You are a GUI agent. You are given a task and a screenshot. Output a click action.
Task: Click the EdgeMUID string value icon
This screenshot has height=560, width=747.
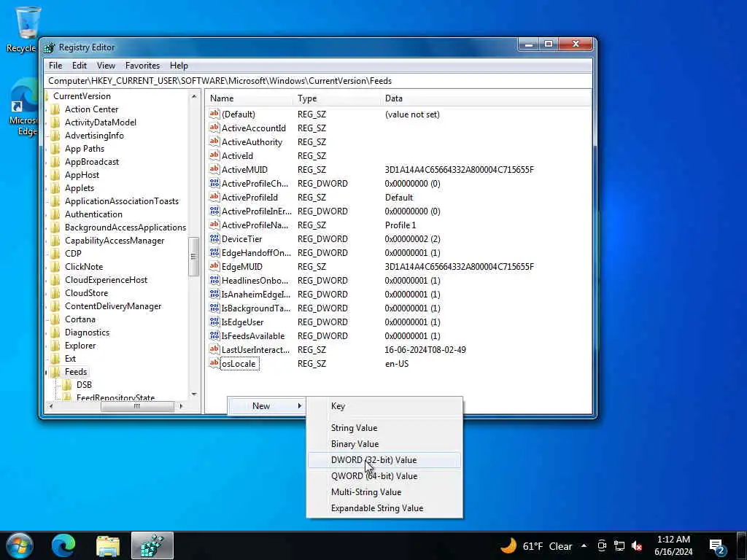(x=214, y=266)
